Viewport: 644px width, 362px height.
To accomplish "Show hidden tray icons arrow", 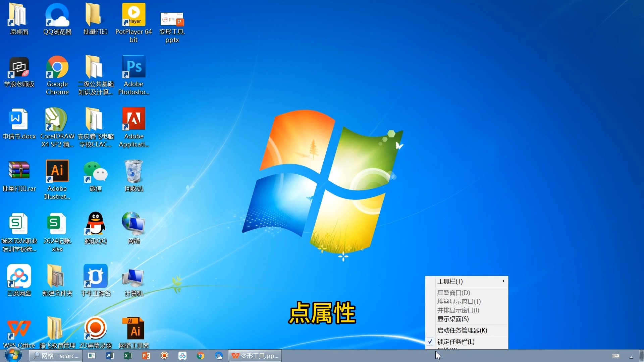I will coord(631,357).
